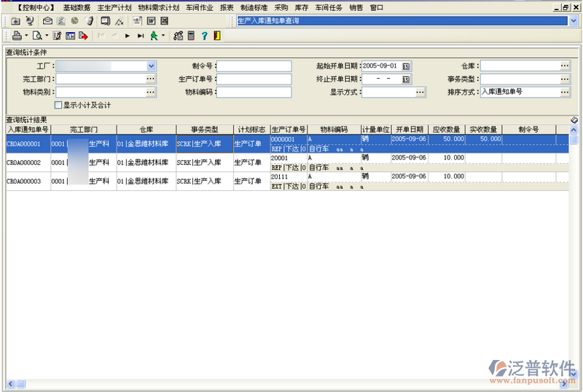Click the 仓库 field browse button
583x392 pixels.
point(565,66)
